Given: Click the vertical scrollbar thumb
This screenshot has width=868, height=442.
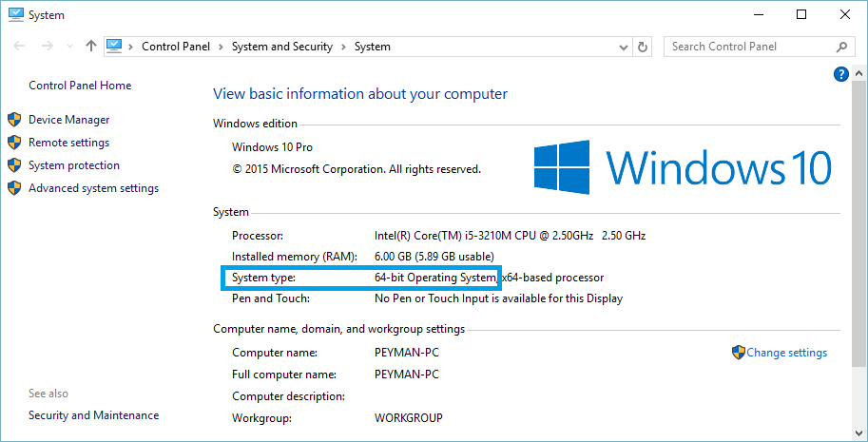Looking at the screenshot, I should [x=858, y=223].
